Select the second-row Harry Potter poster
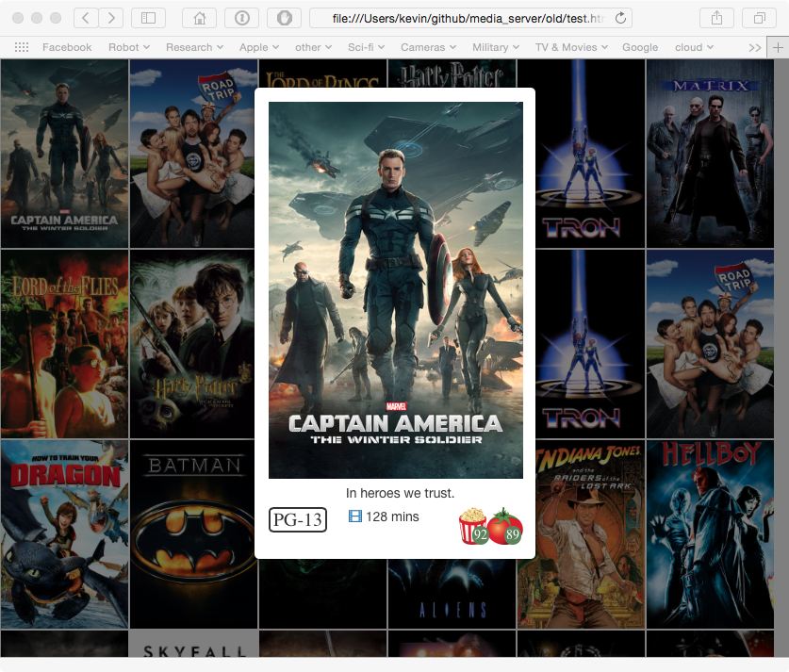789x672 pixels. click(192, 344)
